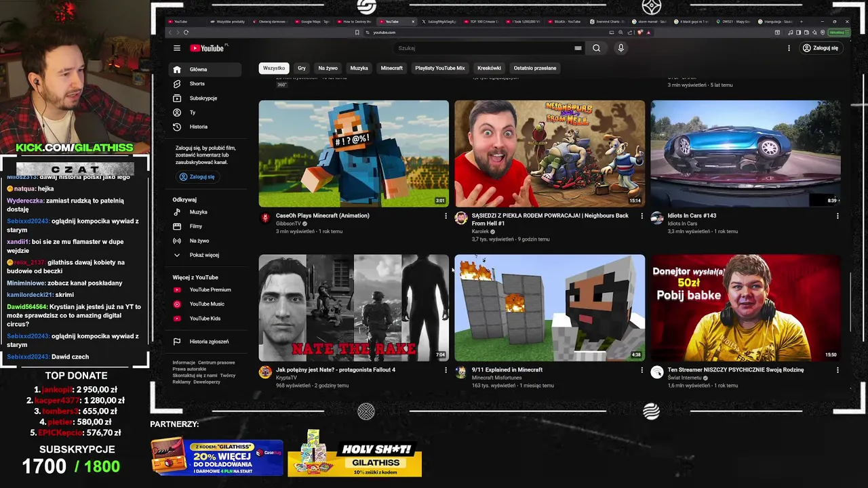Click Zaloguj się button in the sidebar
This screenshot has width=868, height=488.
pos(197,177)
